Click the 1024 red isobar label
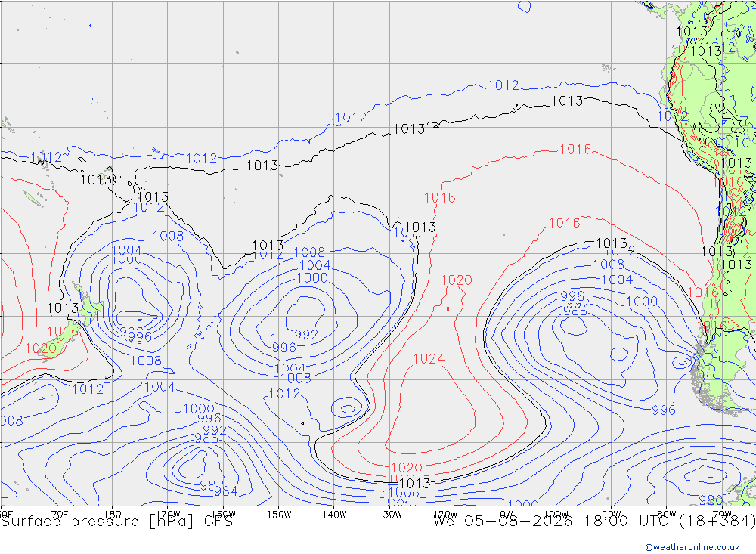The image size is (756, 554). 429,359
